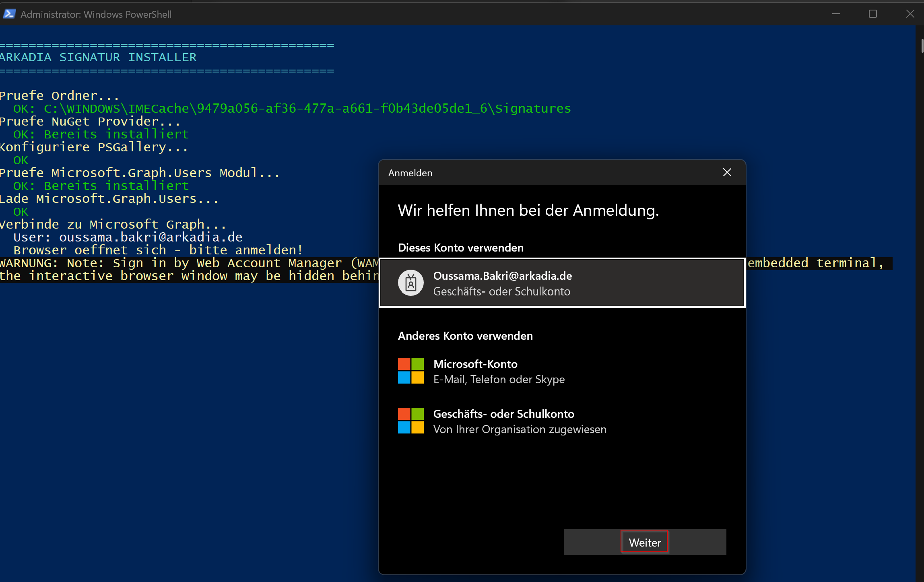Click the 'Konfiguriere PSGallery...' line

[x=94, y=147]
